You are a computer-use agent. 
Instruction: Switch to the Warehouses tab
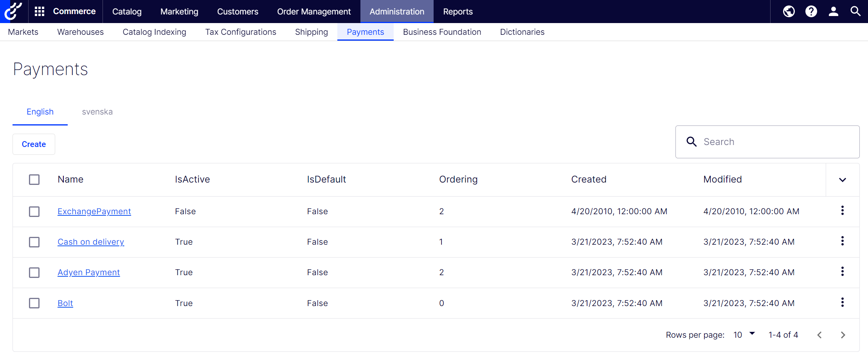click(80, 32)
